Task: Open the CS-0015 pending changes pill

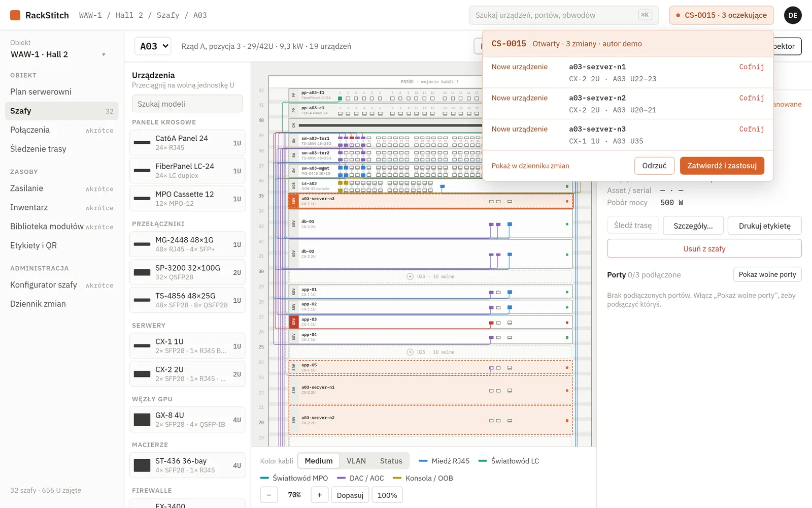Action: (721, 15)
